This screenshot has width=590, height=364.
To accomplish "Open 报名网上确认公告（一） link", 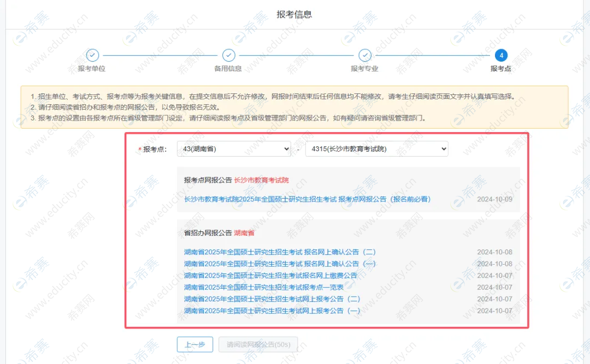I will 280,264.
